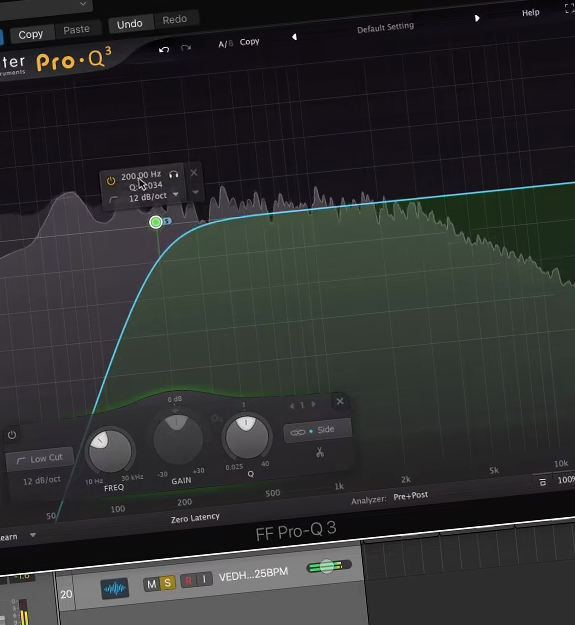
Task: Click the plugin redo arrow icon
Action: (x=186, y=48)
